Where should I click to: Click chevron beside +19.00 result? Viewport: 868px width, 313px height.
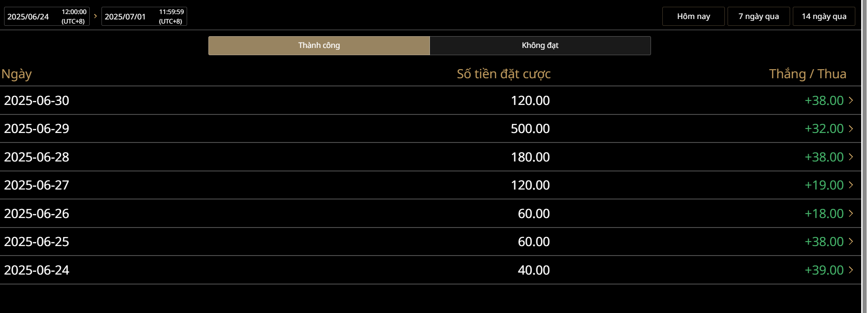point(851,185)
